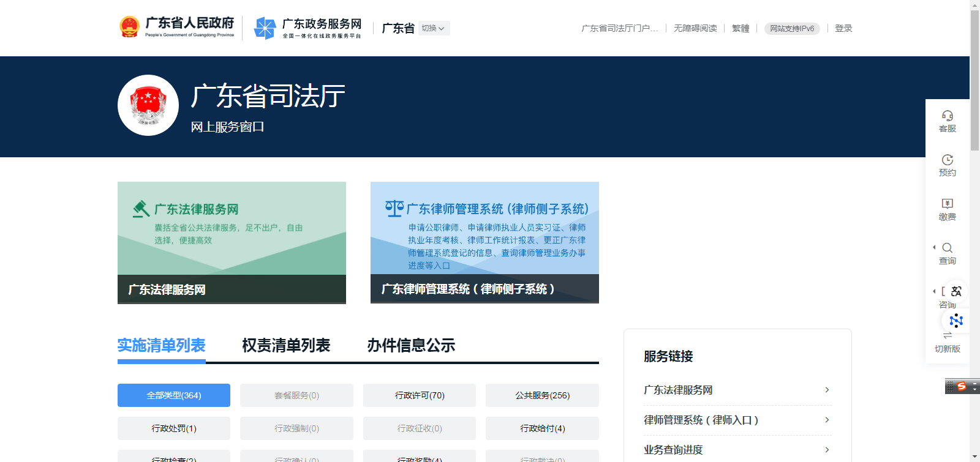Switch to the 权责清单列表 tab

pos(286,346)
